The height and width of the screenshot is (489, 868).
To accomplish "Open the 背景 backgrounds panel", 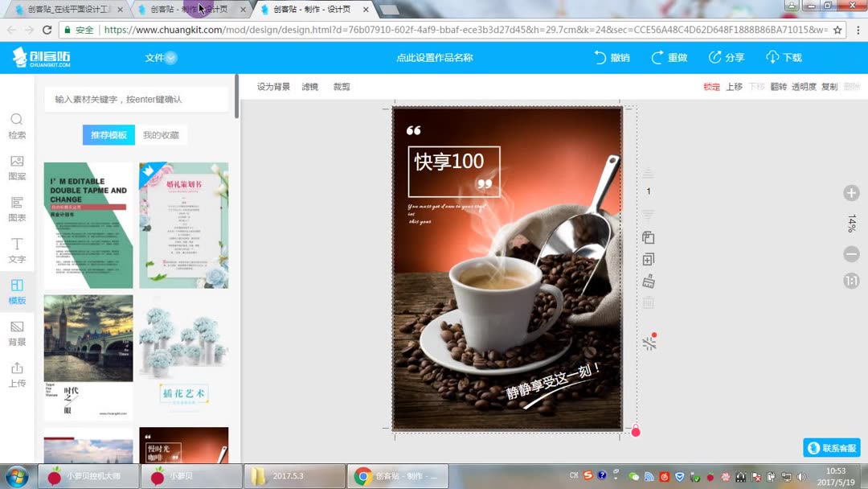I will click(16, 334).
